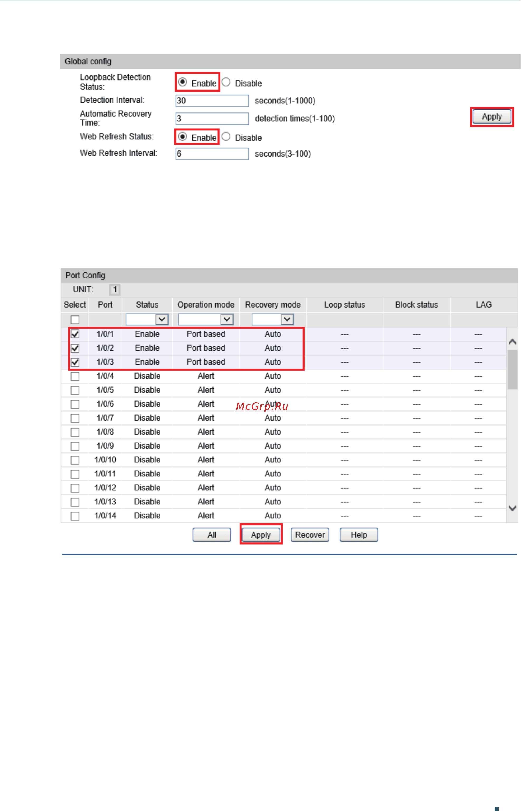The height and width of the screenshot is (812, 521).
Task: Click Alert cell in row 1/0/9
Action: click(206, 446)
